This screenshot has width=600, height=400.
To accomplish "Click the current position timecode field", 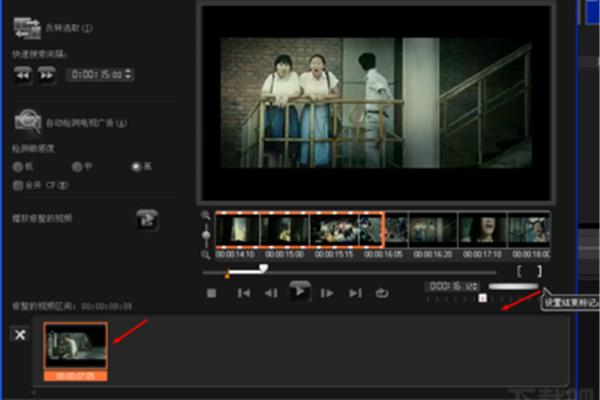I will click(x=453, y=286).
